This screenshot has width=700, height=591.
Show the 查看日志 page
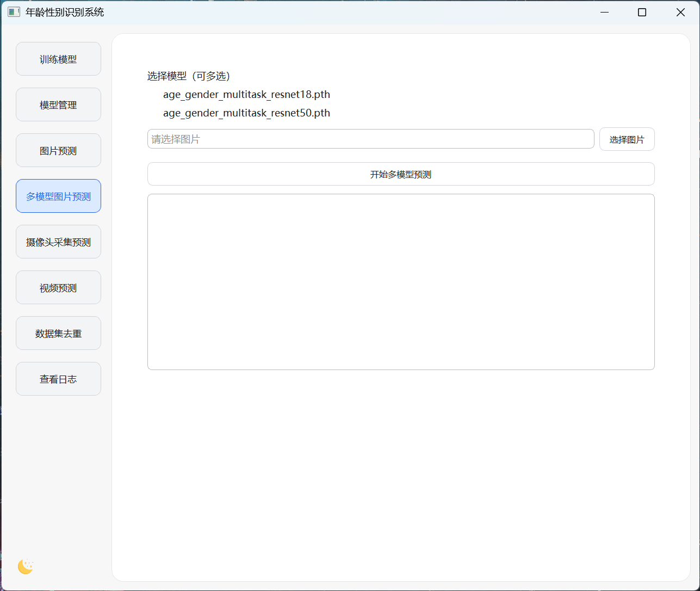pos(58,379)
